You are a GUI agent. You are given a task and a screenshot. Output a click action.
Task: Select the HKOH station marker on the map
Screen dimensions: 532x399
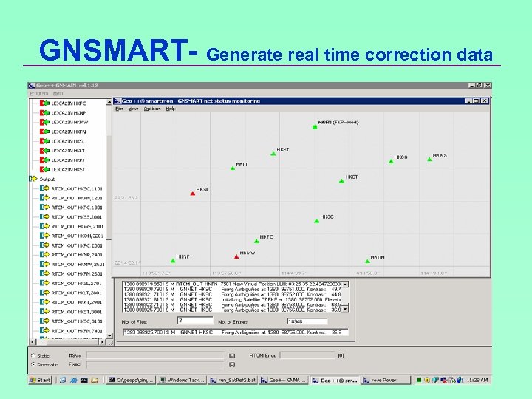pos(367,262)
